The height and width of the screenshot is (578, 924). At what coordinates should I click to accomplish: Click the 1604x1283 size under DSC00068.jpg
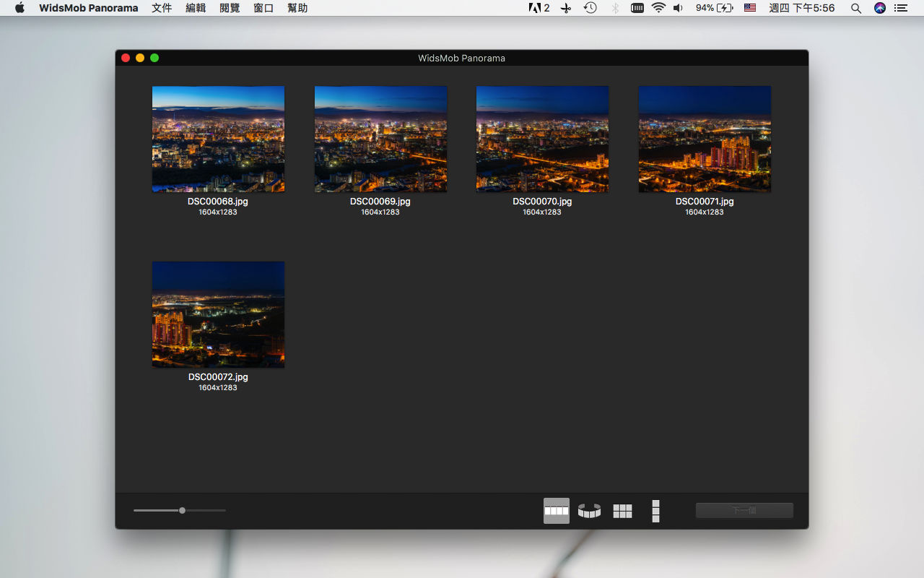(218, 212)
